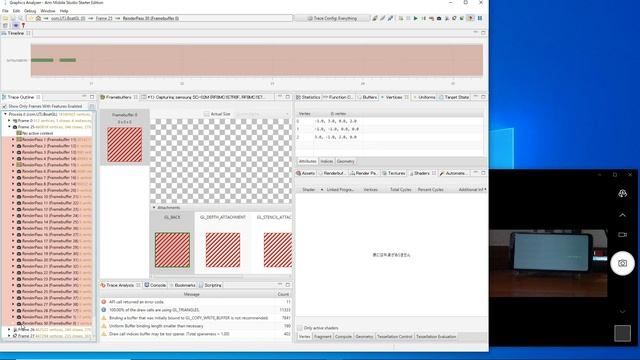Switch to video mode in the Camera app
The image size is (640, 360).
622,235
